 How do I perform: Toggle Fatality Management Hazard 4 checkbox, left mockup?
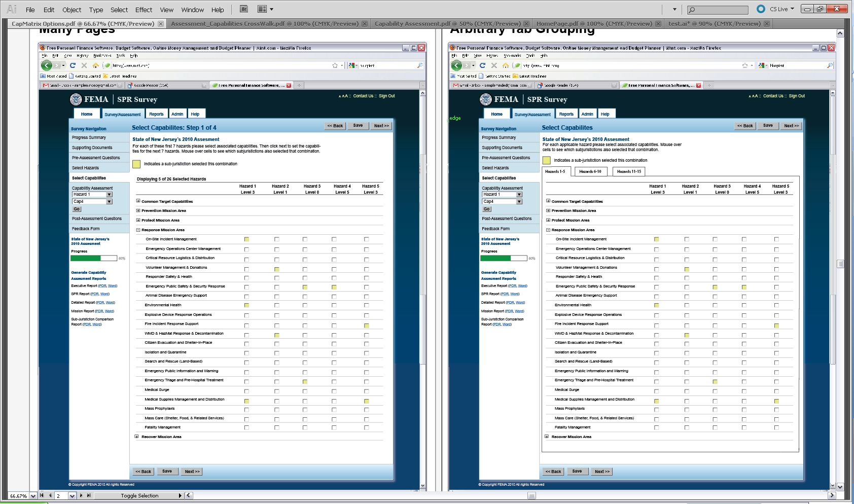(334, 427)
